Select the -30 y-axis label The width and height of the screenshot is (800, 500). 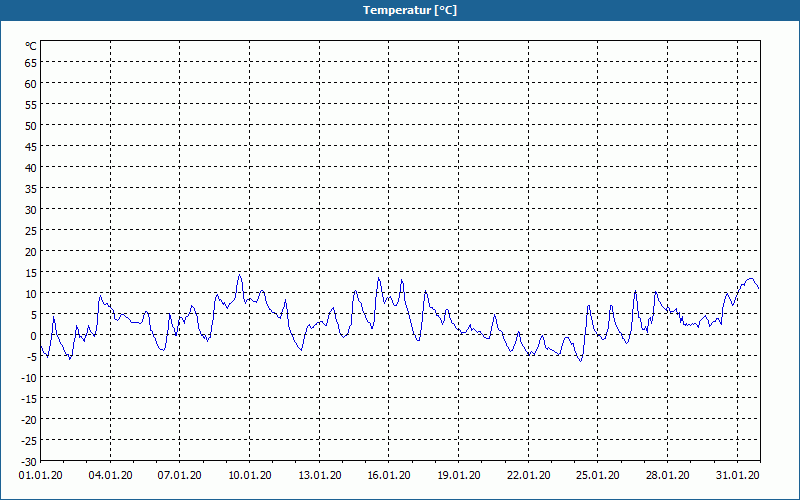click(x=29, y=462)
